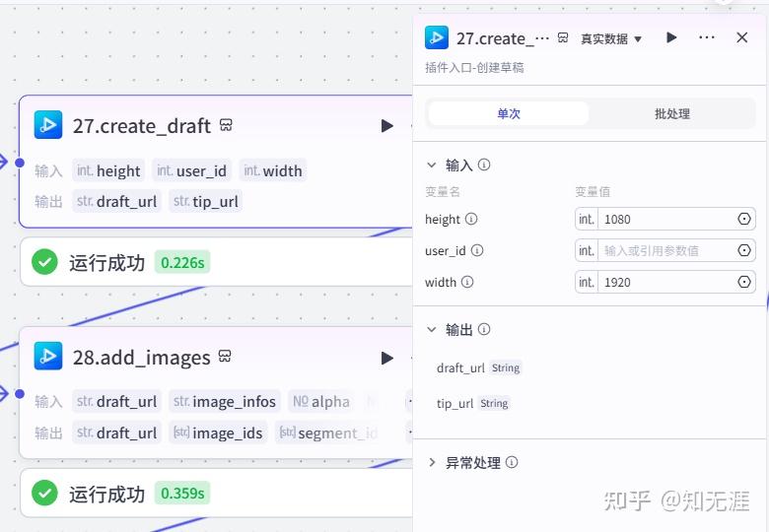769x532 pixels.
Task: Click info icon beside user_id parameter
Action: (x=477, y=251)
